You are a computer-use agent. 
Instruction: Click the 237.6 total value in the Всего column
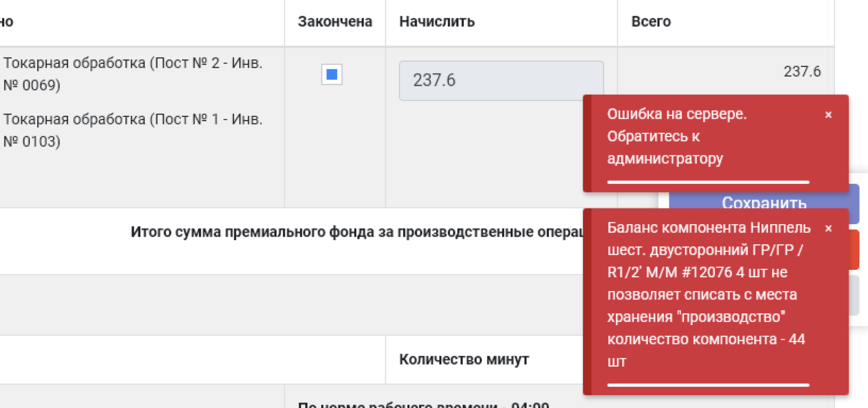pos(802,71)
